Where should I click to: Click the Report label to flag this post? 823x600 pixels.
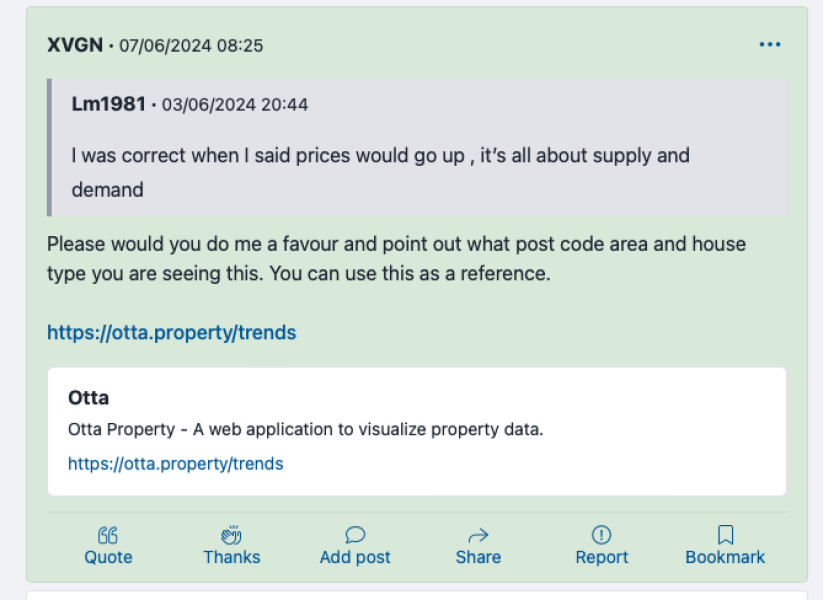click(601, 557)
